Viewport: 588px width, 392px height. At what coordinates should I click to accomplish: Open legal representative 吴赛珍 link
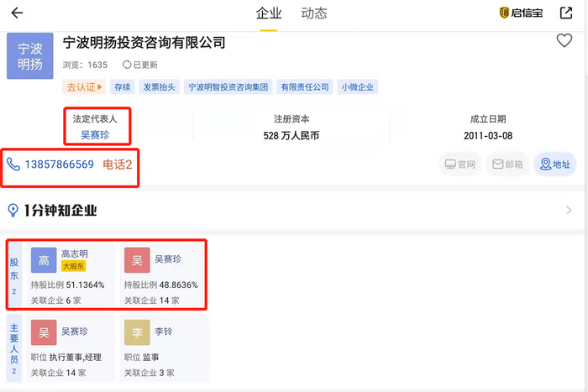(x=94, y=134)
